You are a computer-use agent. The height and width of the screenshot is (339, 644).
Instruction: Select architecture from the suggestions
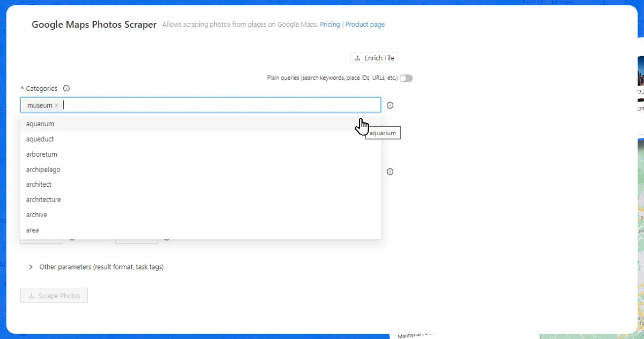44,200
